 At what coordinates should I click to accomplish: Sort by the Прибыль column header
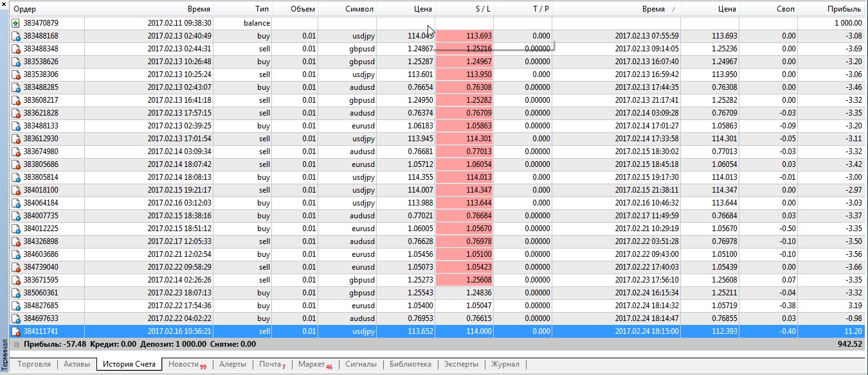pos(831,9)
